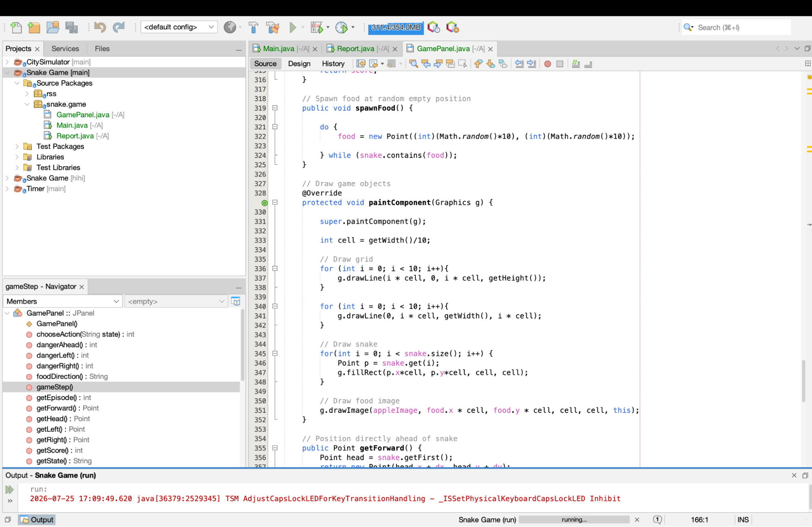This screenshot has width=812, height=527.
Task: Open the empty filter dropdown in Navigator
Action: pyautogui.click(x=176, y=301)
